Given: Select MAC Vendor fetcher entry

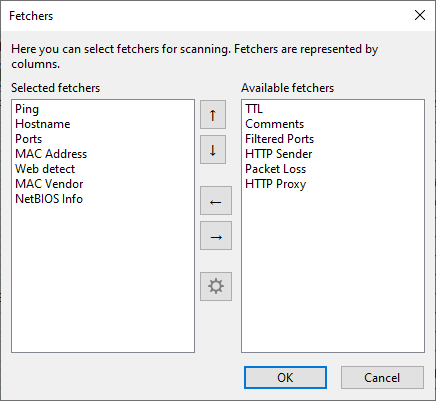Looking at the screenshot, I should coord(49,184).
